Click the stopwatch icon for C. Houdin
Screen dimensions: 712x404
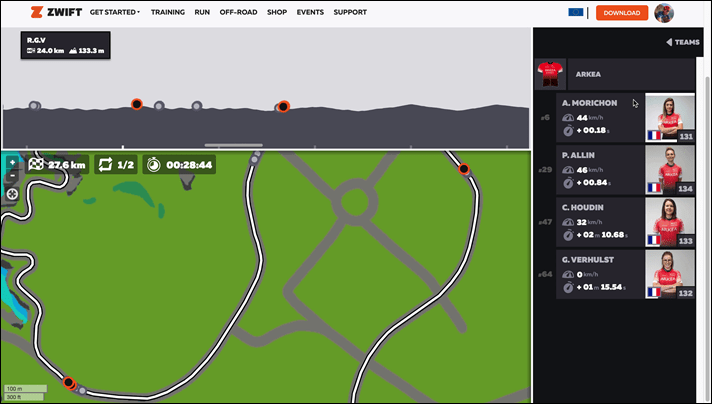click(568, 235)
